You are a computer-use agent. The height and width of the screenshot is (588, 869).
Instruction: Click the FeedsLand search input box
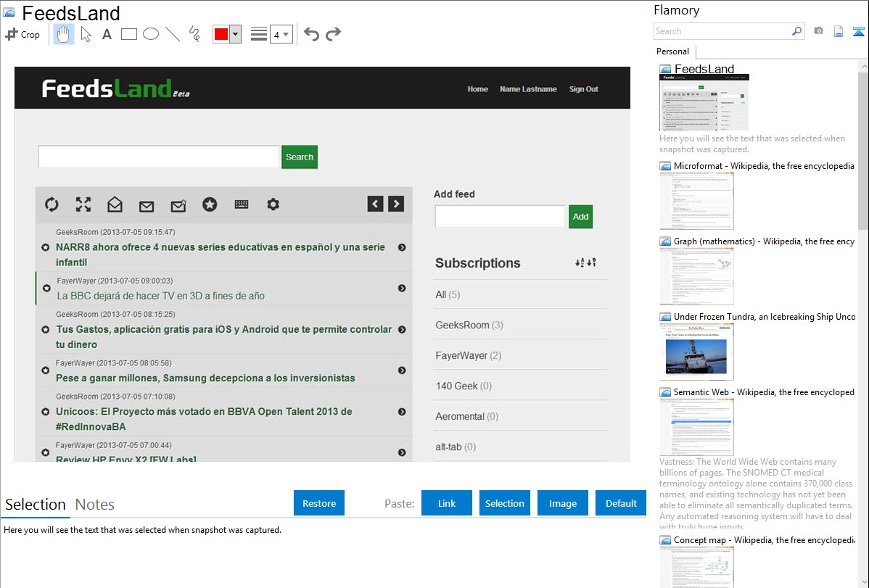pyautogui.click(x=159, y=157)
